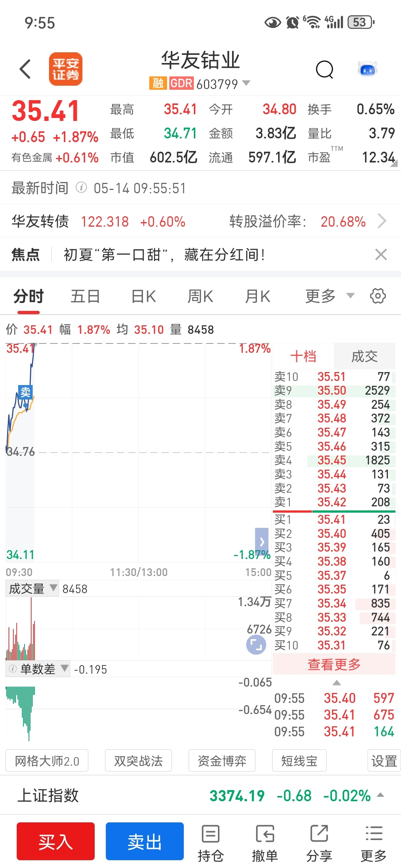Image resolution: width=401 pixels, height=868 pixels.
Task: Expand the 更多 chart period dropdown
Action: tap(330, 296)
